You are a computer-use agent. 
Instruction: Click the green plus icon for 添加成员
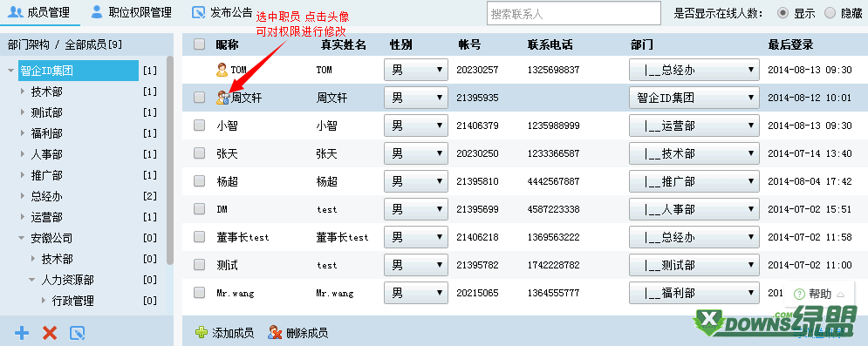pyautogui.click(x=202, y=333)
